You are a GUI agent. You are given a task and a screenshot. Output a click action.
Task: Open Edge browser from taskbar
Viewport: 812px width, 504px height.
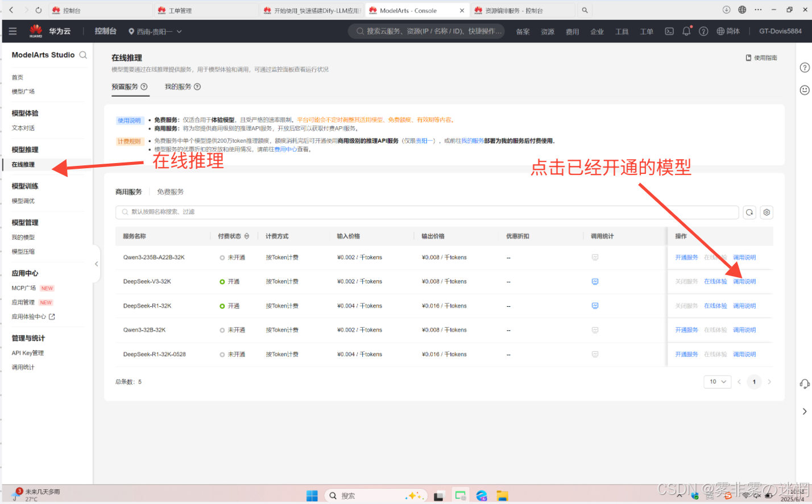(481, 495)
